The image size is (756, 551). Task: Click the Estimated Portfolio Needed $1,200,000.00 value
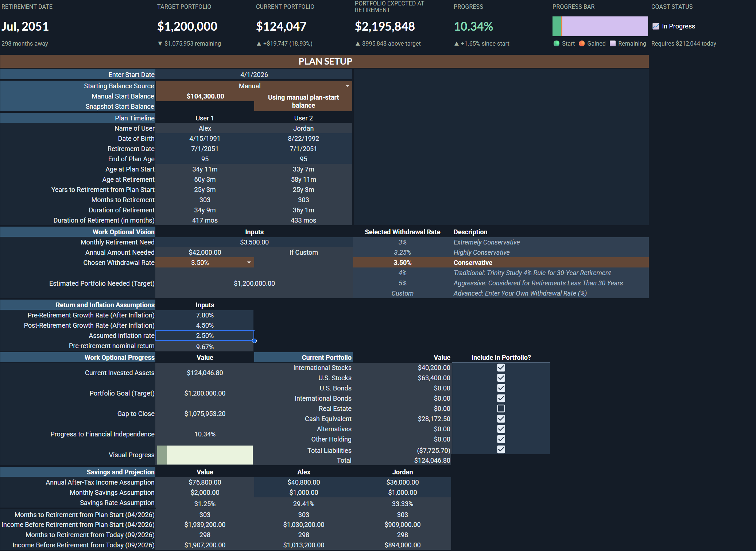pyautogui.click(x=254, y=283)
